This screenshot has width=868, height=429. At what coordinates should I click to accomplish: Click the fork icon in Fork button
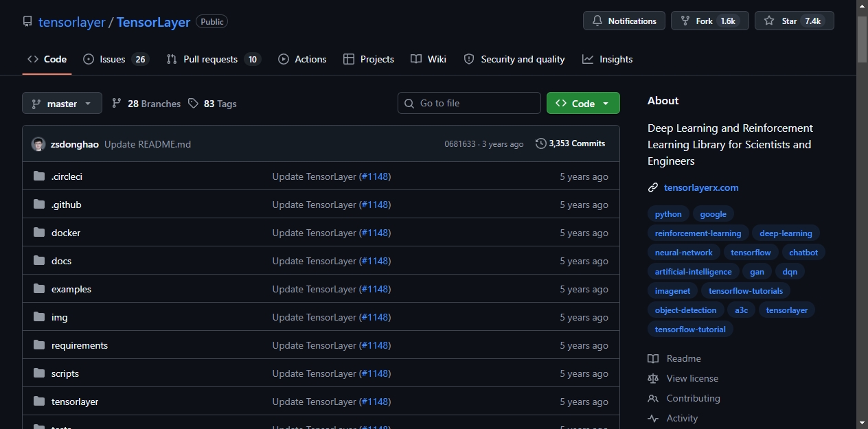(685, 21)
